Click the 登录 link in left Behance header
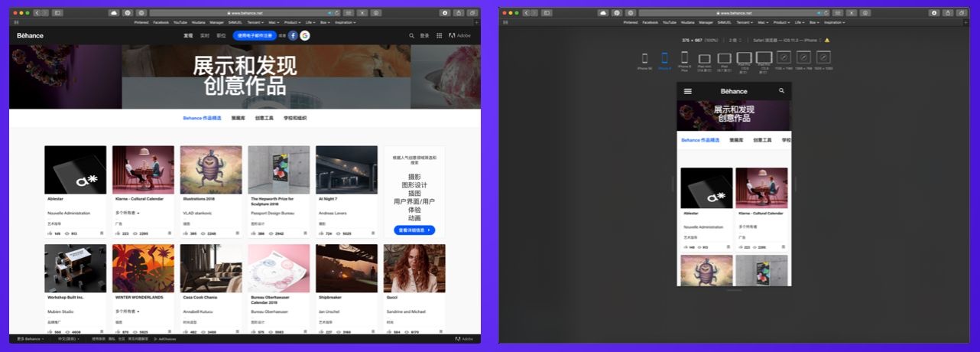This screenshot has height=352, width=980. click(425, 35)
